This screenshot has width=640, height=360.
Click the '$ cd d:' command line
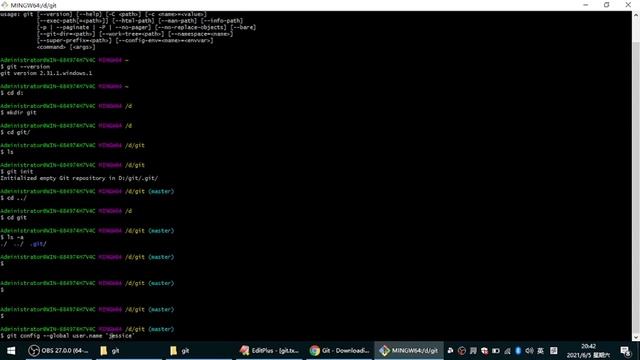(x=12, y=93)
